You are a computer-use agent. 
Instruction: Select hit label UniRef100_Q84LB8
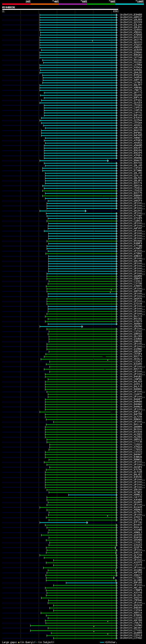(131, 72)
